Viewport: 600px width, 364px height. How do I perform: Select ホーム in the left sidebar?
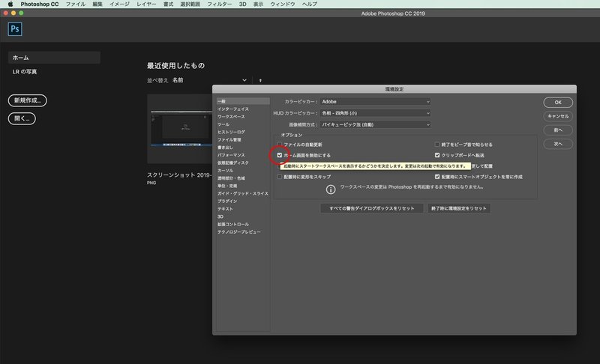[54, 58]
